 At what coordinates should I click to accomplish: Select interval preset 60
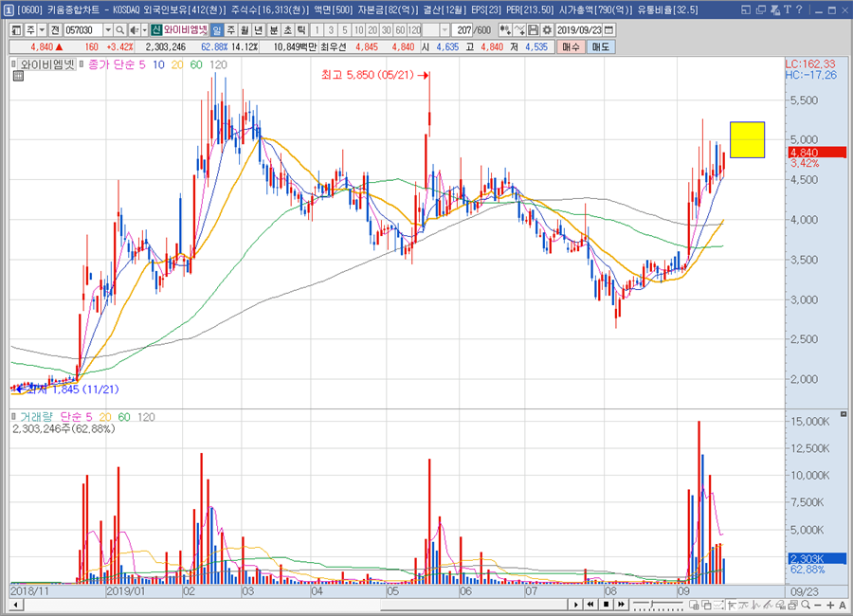400,30
